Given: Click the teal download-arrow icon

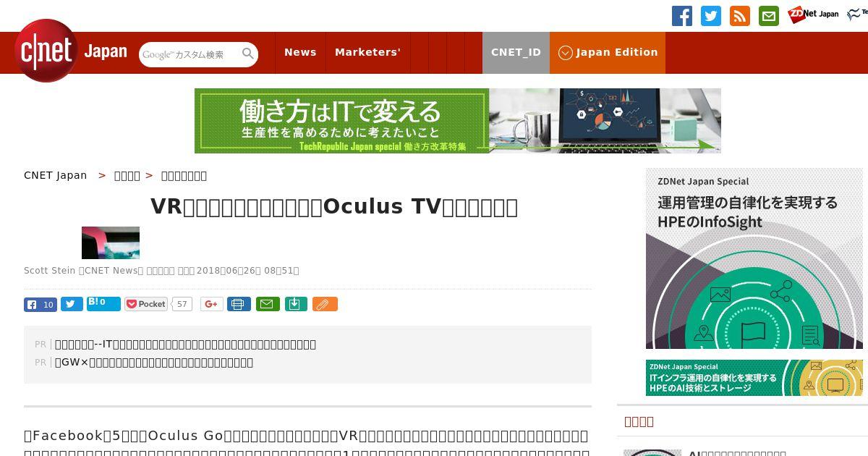Looking at the screenshot, I should [297, 304].
